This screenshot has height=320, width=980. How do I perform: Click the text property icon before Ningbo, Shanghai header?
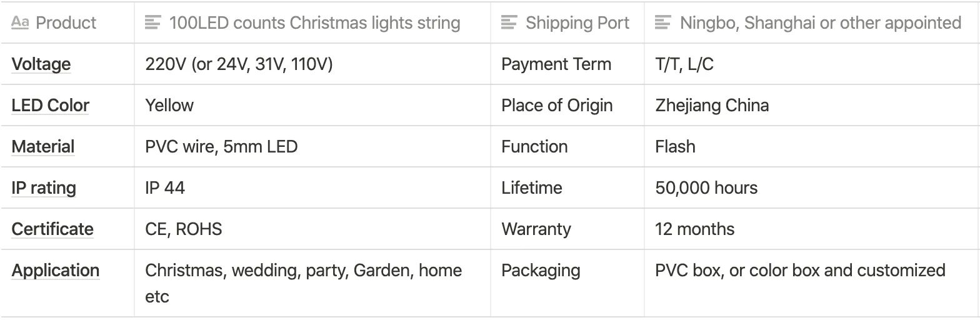[662, 23]
